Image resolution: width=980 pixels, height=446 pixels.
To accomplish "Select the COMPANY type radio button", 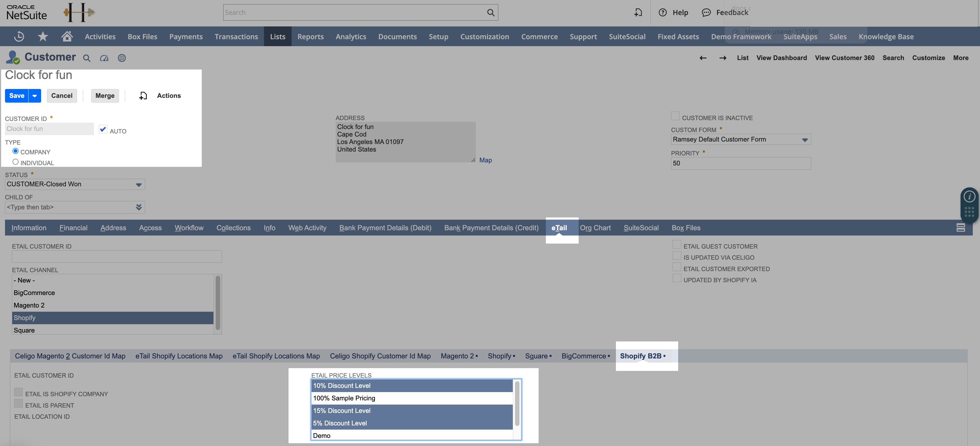I will 16,151.
